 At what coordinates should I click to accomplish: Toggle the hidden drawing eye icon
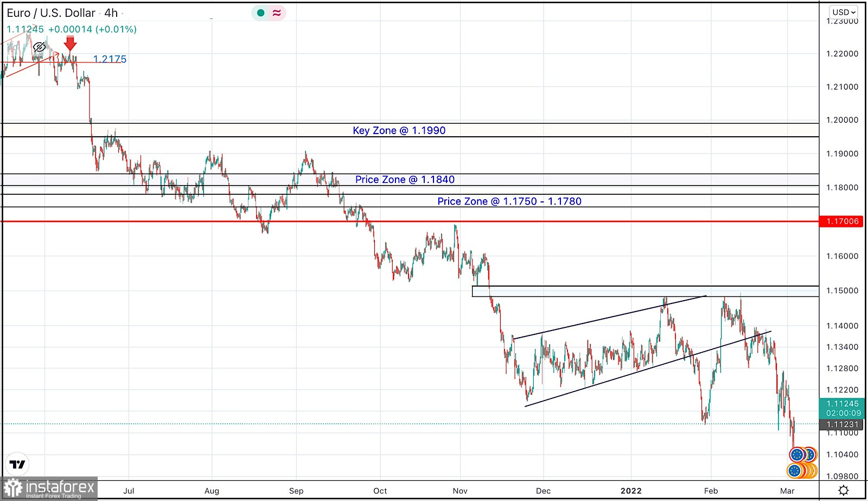[x=39, y=47]
